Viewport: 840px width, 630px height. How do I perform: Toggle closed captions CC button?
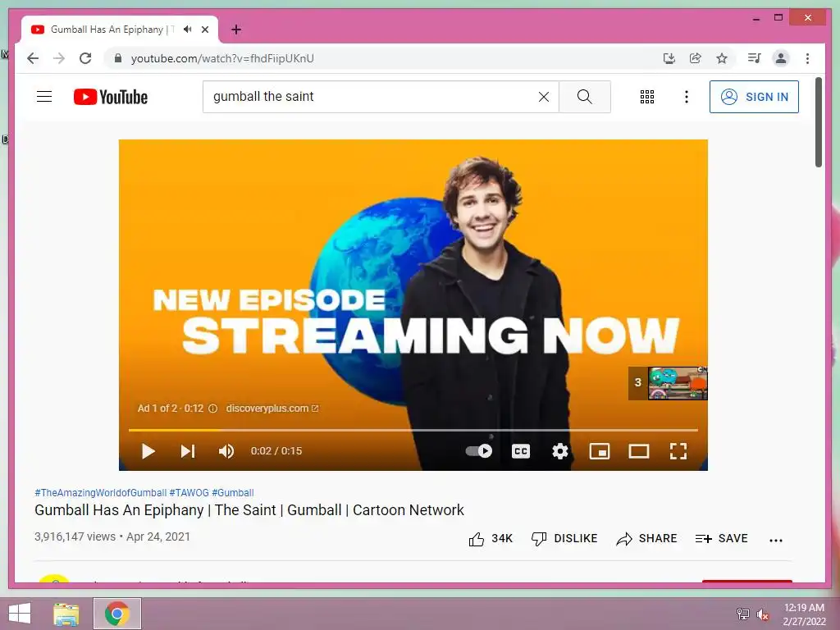point(521,451)
